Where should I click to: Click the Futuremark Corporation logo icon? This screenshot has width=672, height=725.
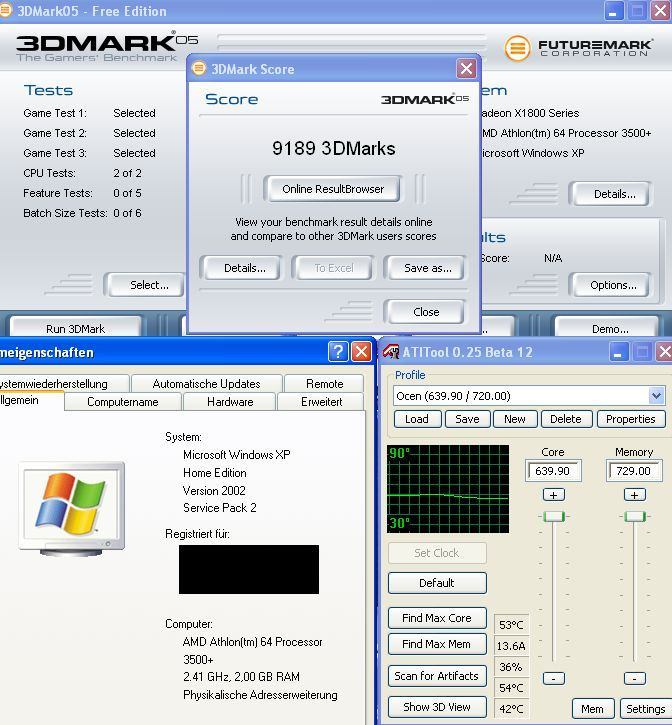(517, 48)
